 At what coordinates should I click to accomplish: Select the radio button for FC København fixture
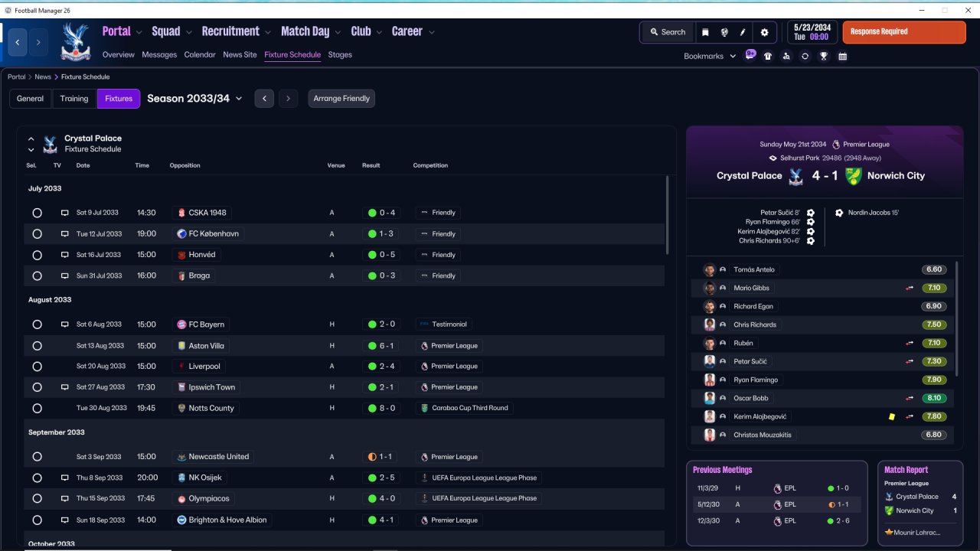click(37, 233)
